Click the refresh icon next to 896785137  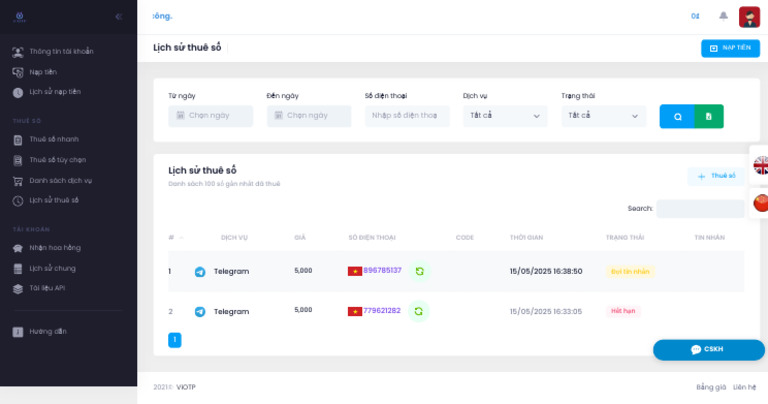pyautogui.click(x=419, y=271)
